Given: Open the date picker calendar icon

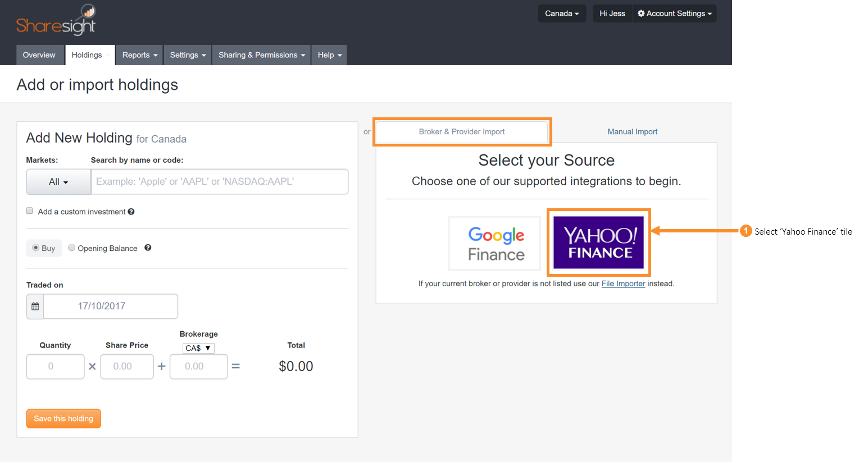Looking at the screenshot, I should [x=34, y=306].
